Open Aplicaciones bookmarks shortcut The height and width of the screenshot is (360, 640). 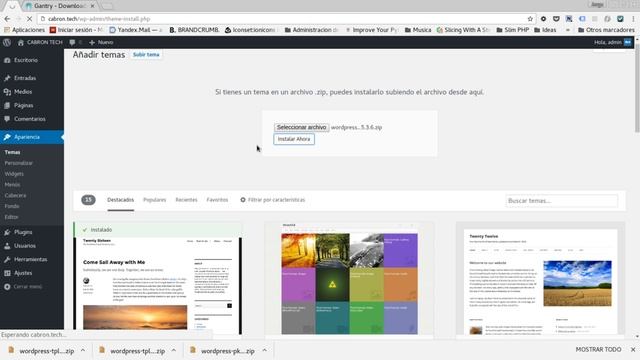[24, 30]
